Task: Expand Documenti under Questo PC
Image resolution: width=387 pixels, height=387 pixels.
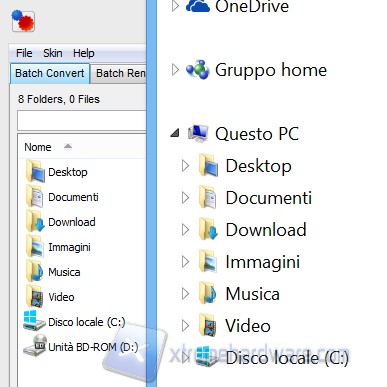Action: click(186, 198)
